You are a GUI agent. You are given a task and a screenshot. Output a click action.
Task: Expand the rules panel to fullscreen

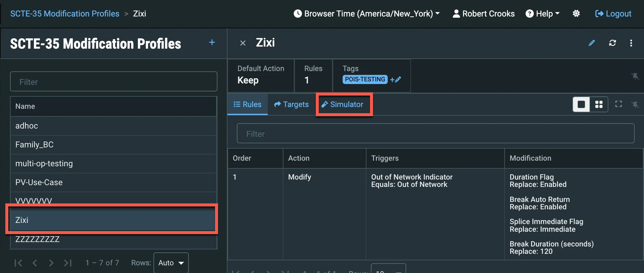[619, 104]
